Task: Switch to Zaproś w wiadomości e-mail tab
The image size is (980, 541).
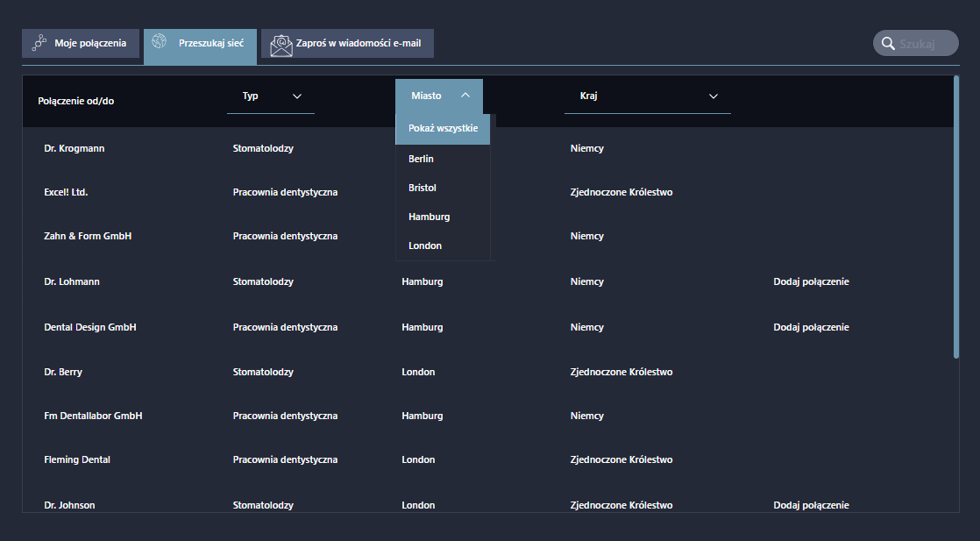Action: coord(347,43)
